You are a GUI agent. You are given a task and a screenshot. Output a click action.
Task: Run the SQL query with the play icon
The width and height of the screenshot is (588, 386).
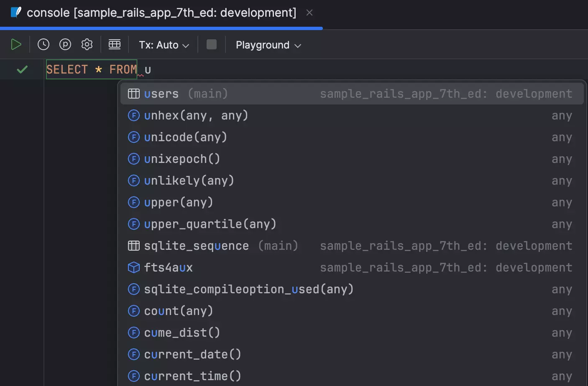tap(16, 44)
